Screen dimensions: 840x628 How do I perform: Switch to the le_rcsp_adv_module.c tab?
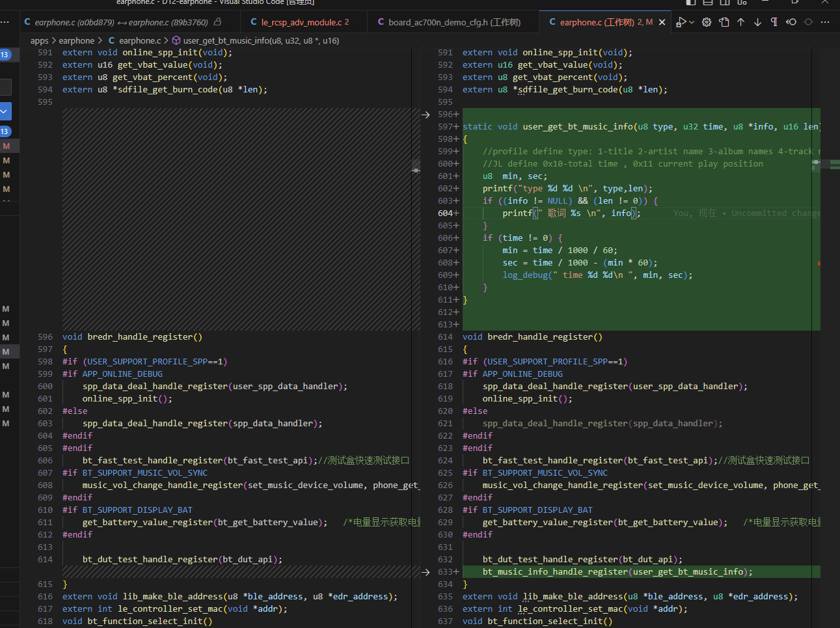pos(305,22)
